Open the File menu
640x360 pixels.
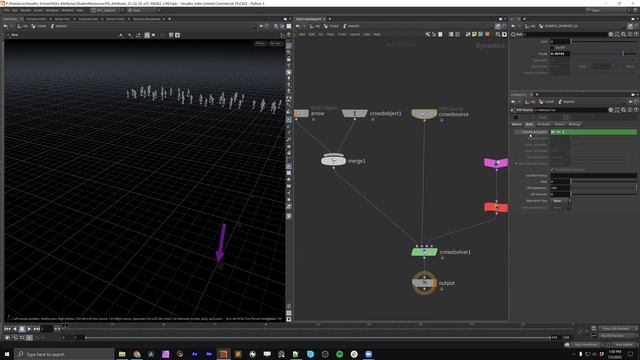(7, 10)
